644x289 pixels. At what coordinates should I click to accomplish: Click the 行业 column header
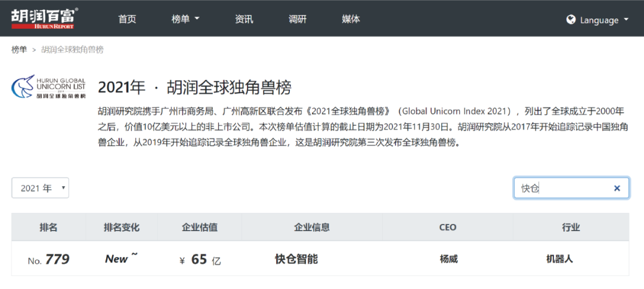tap(571, 227)
